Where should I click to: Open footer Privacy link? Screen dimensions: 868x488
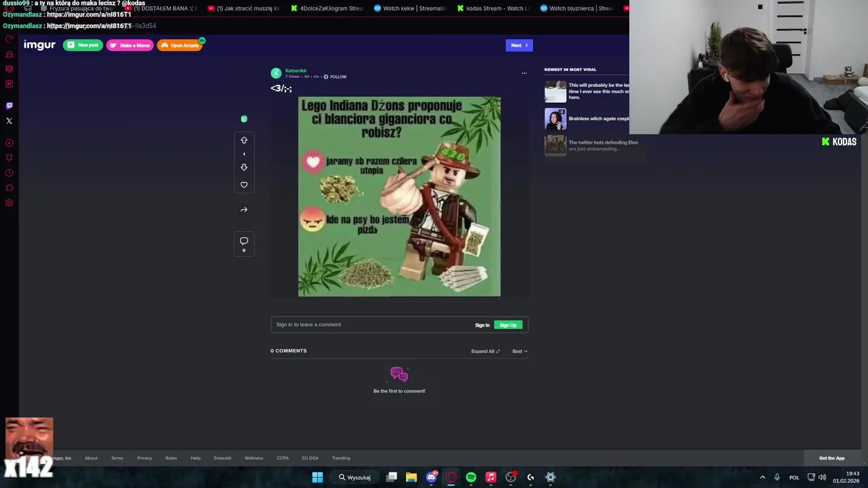(x=144, y=458)
